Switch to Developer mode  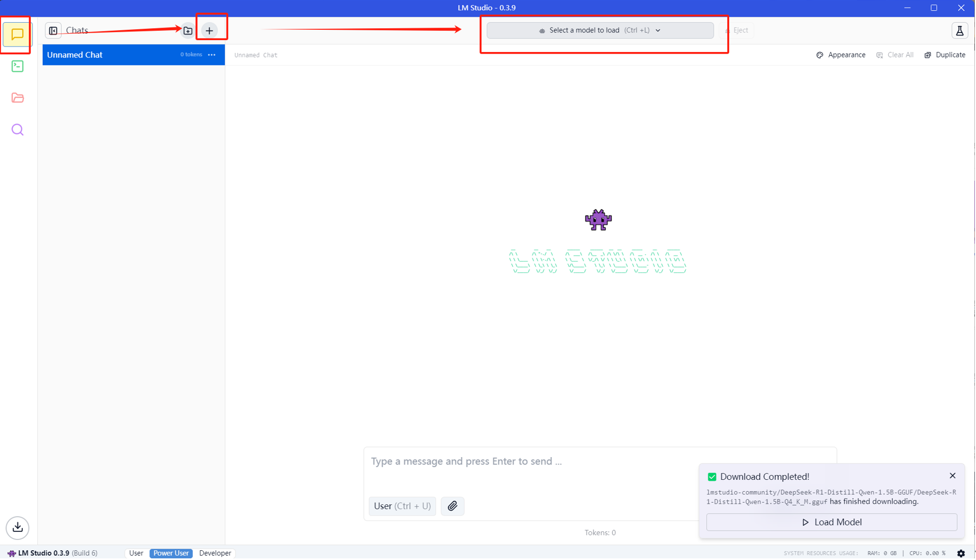pyautogui.click(x=216, y=554)
